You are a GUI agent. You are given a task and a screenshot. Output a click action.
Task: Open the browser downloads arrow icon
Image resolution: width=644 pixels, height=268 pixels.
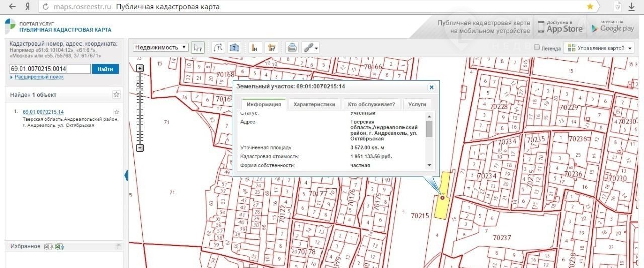pyautogui.click(x=632, y=7)
